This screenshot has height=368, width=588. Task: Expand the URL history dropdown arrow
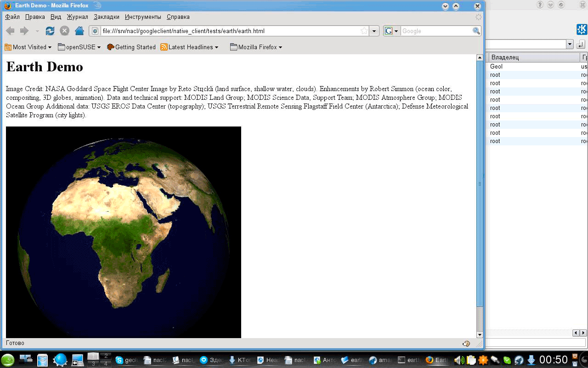click(x=374, y=31)
